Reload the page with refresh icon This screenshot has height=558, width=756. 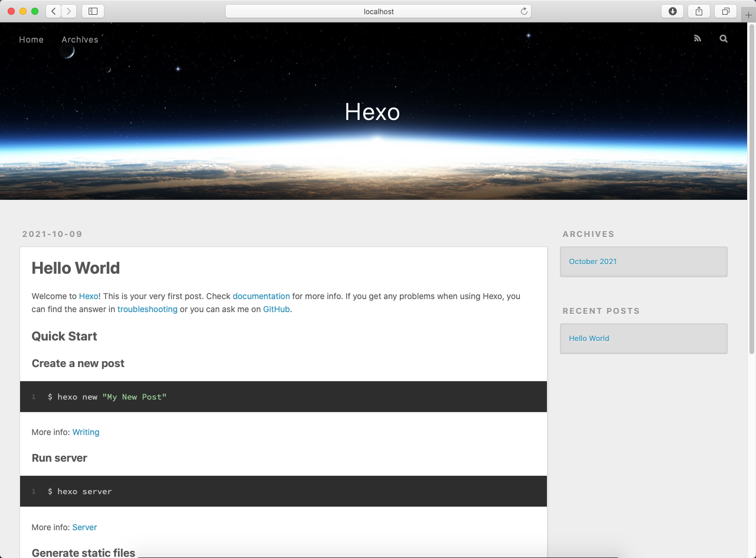tap(524, 11)
